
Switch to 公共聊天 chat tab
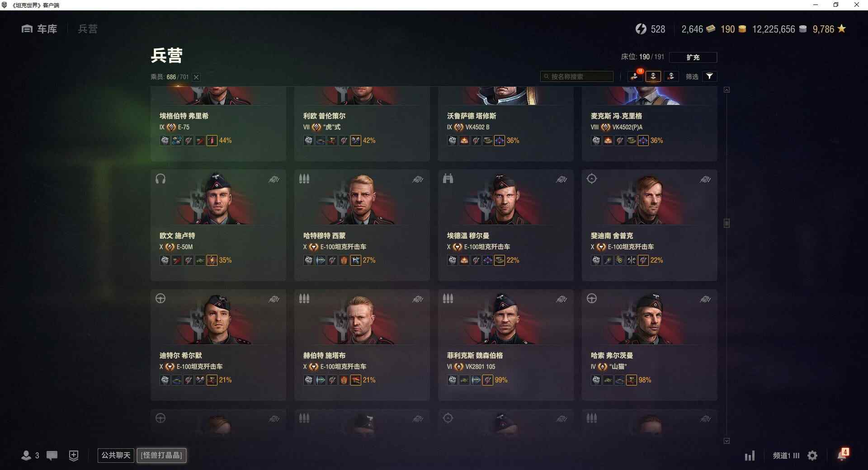[x=116, y=455]
